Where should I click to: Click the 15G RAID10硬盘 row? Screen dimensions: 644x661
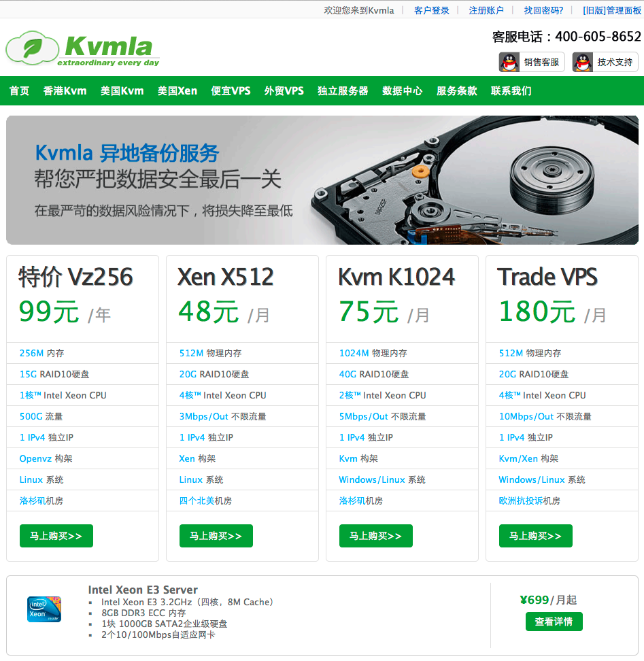[x=82, y=374]
